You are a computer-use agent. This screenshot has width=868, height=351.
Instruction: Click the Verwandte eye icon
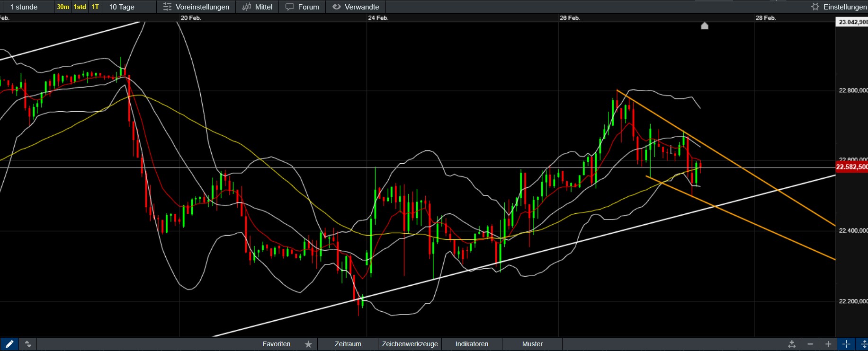(336, 7)
